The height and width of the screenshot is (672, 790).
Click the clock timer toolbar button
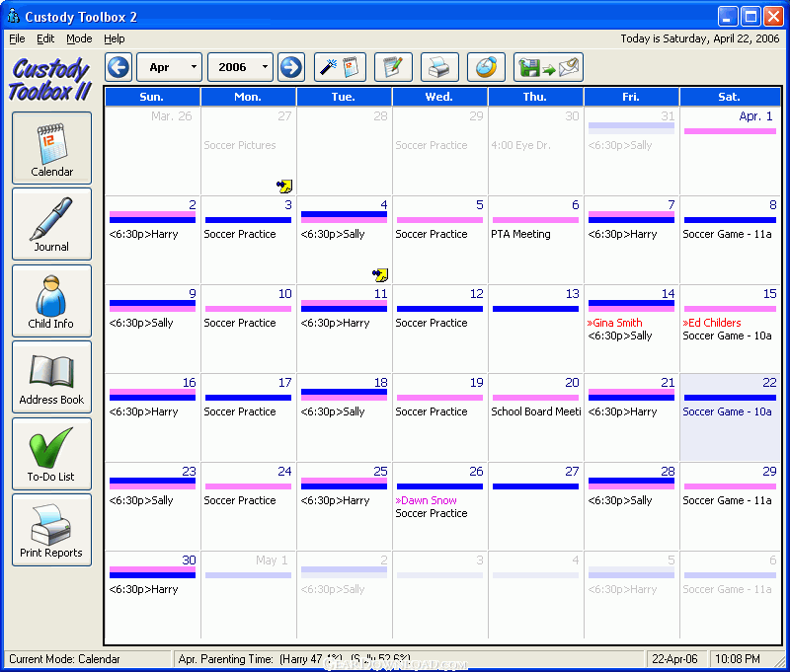[486, 67]
